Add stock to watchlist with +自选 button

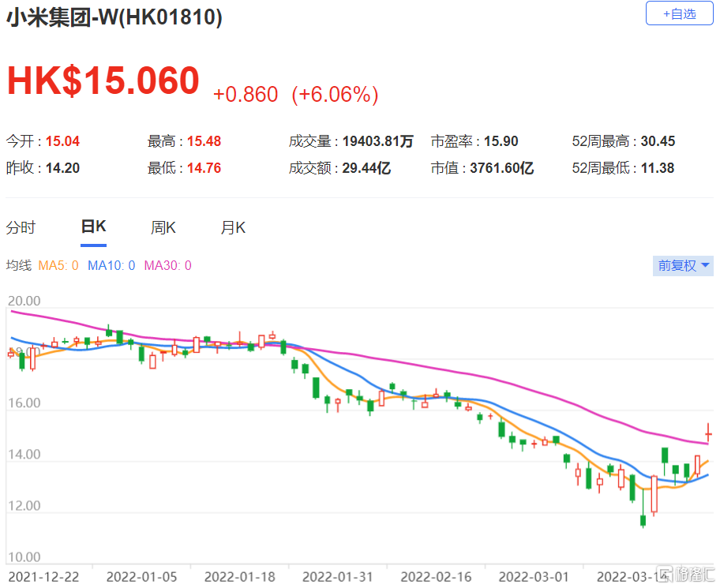(x=679, y=13)
